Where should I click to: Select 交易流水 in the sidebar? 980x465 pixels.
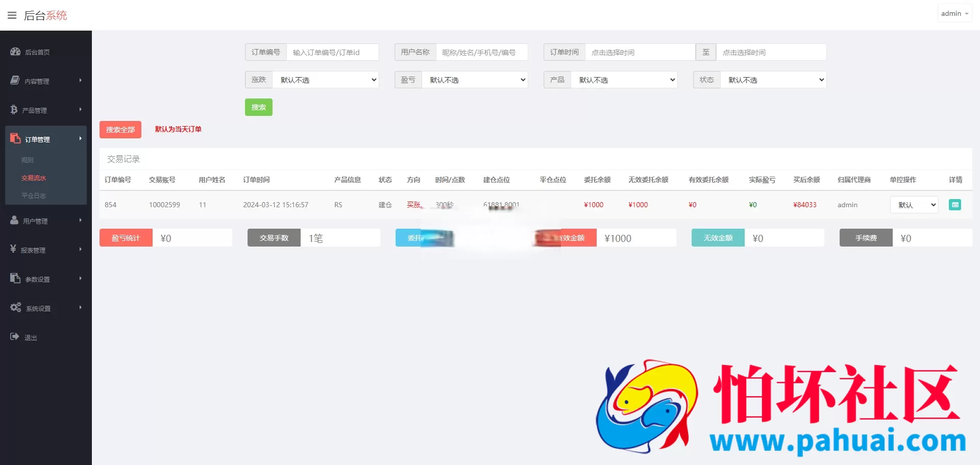pos(34,178)
